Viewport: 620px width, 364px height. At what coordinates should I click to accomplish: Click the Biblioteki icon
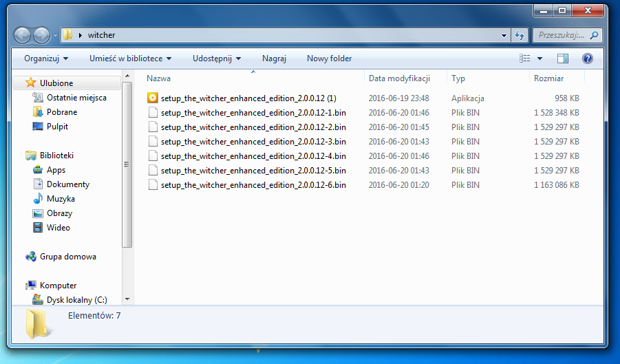click(x=31, y=156)
